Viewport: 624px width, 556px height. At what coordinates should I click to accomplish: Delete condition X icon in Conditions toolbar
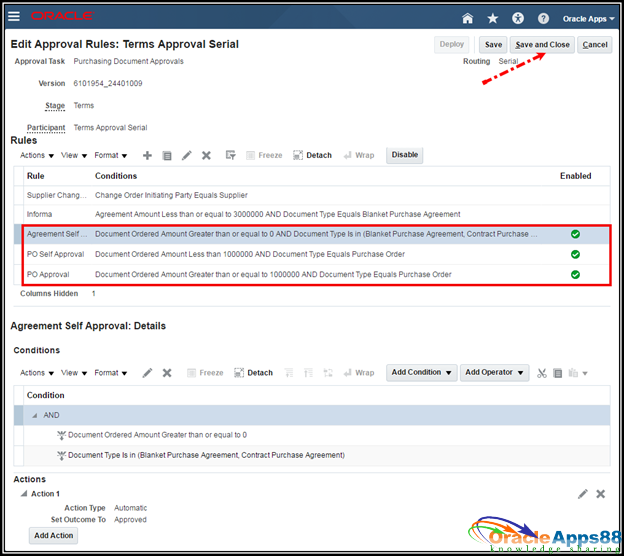(167, 373)
